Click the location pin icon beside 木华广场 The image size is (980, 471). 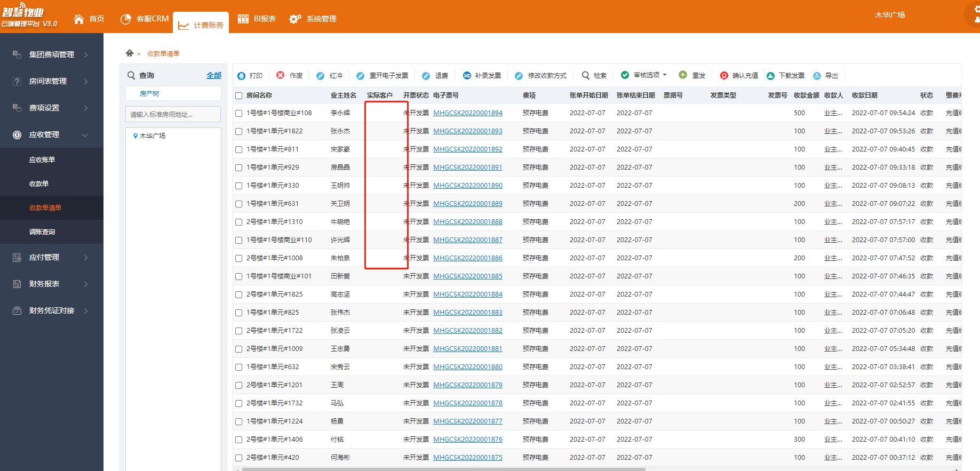pos(136,136)
